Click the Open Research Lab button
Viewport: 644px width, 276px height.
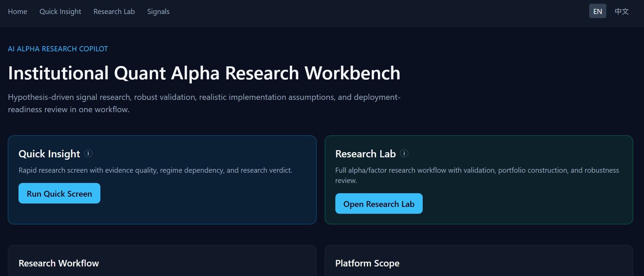[x=379, y=204]
